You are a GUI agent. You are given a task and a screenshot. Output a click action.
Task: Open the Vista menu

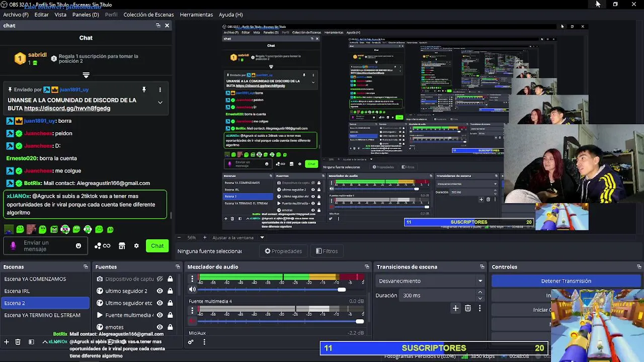coord(60,15)
